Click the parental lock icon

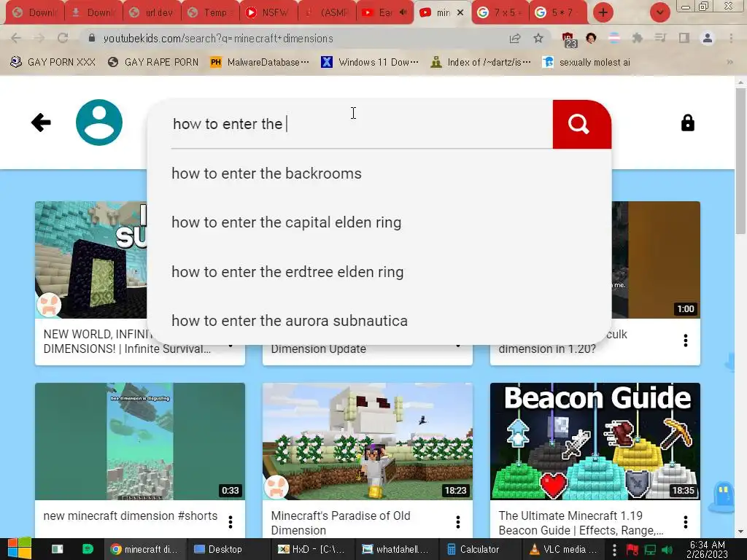point(687,122)
